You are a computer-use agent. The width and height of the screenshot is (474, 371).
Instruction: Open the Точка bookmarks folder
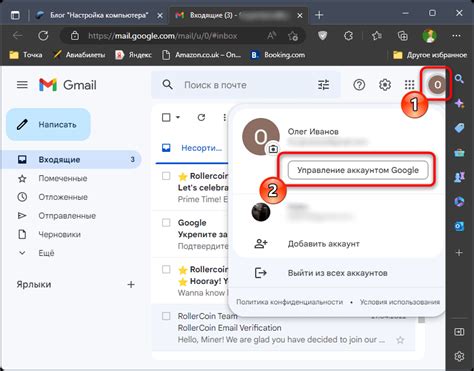tap(26, 55)
